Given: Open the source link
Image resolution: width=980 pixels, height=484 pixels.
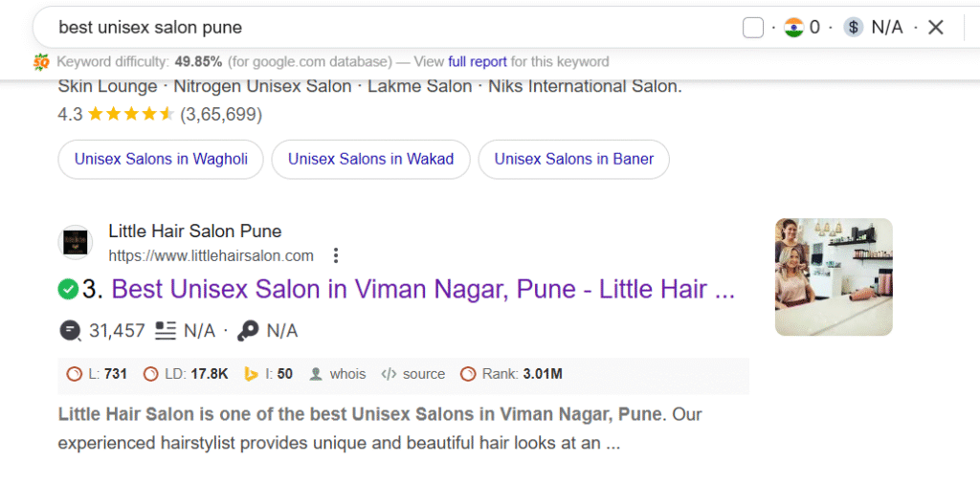Looking at the screenshot, I should pyautogui.click(x=424, y=374).
